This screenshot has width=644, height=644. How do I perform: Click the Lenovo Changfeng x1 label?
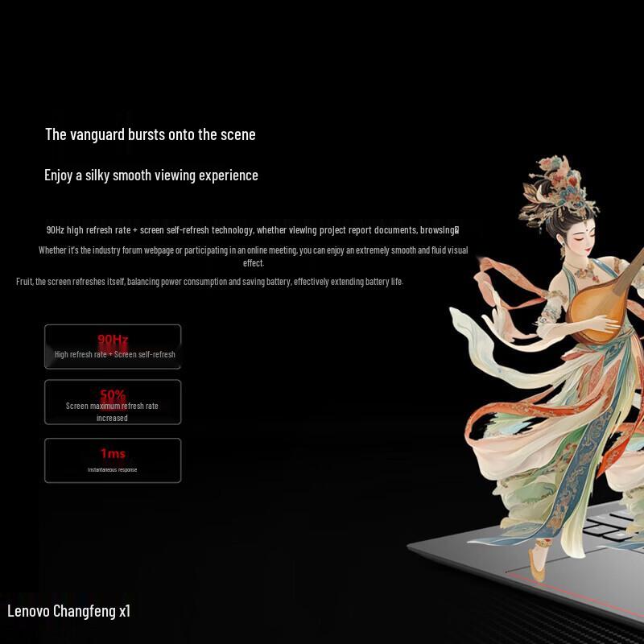pos(68,611)
